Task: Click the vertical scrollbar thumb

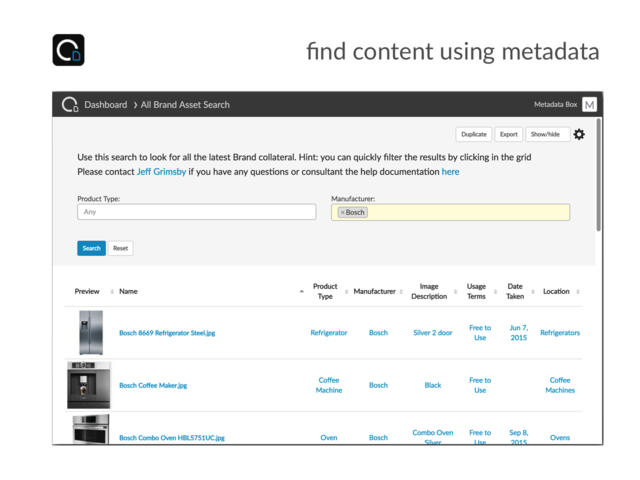Action: click(598, 175)
